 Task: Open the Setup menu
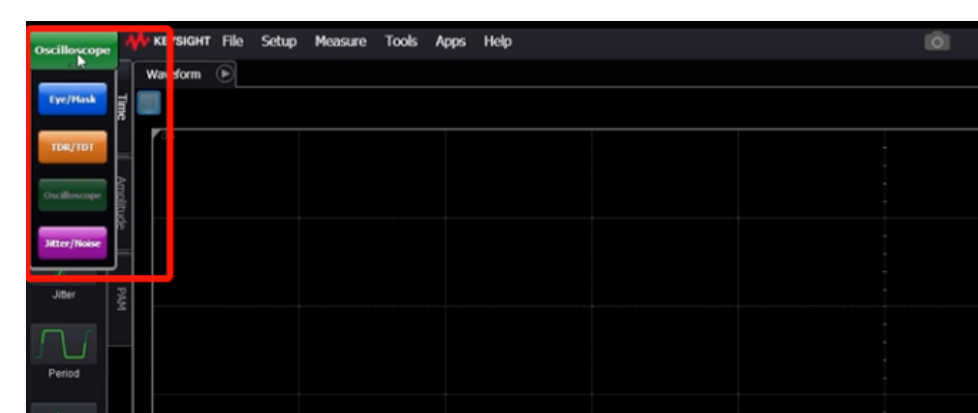pos(279,42)
